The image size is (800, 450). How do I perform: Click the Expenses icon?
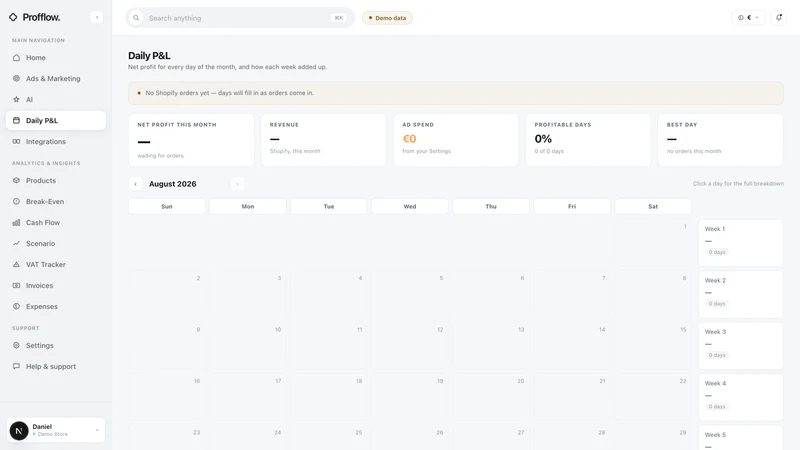pos(16,307)
